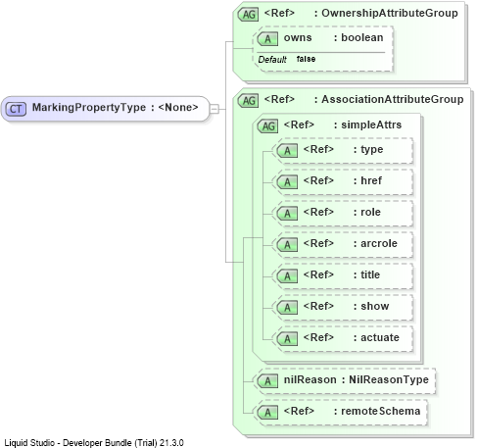Select the <Ref> : href attribute label
The height and width of the screenshot is (448, 477).
click(x=343, y=180)
